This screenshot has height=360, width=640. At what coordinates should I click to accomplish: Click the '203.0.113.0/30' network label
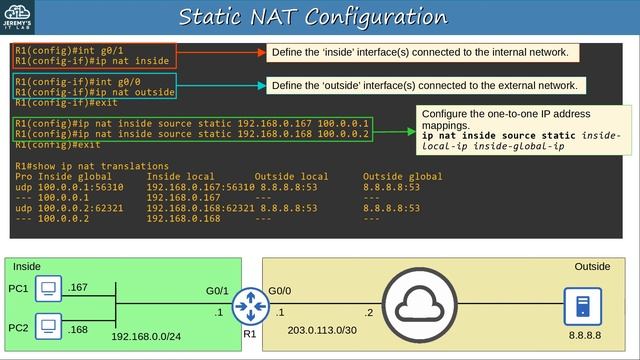(x=322, y=330)
